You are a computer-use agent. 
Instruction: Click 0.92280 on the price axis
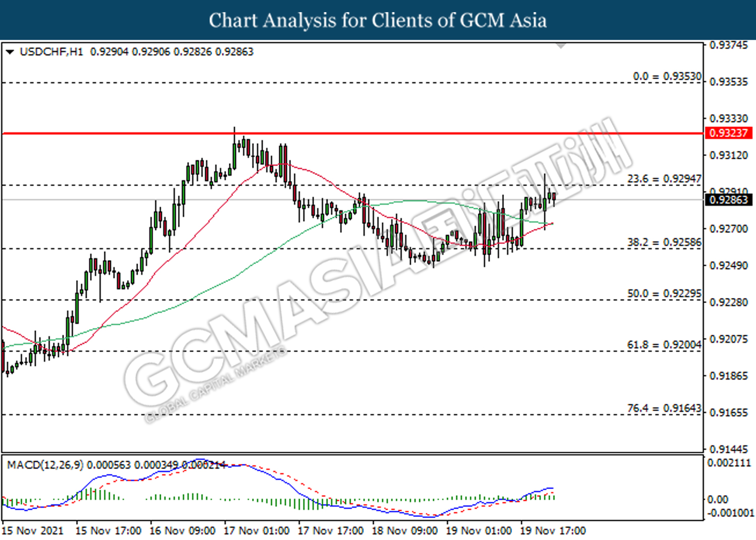pyautogui.click(x=729, y=303)
